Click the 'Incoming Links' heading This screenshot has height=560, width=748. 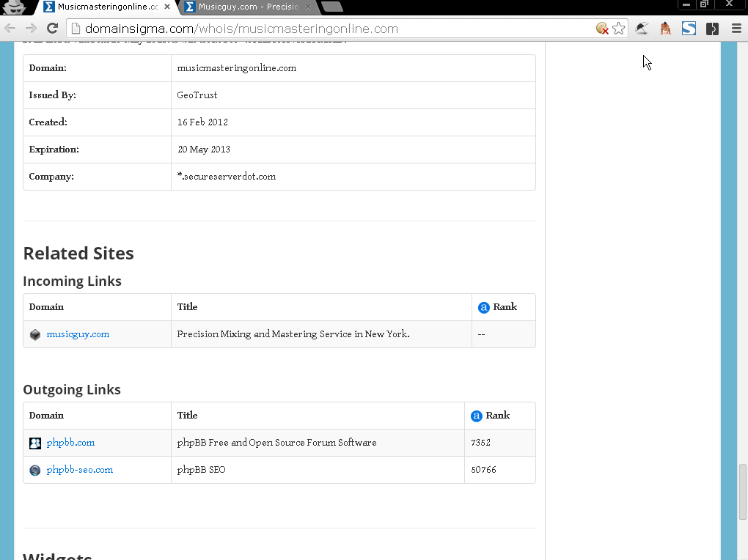click(72, 281)
